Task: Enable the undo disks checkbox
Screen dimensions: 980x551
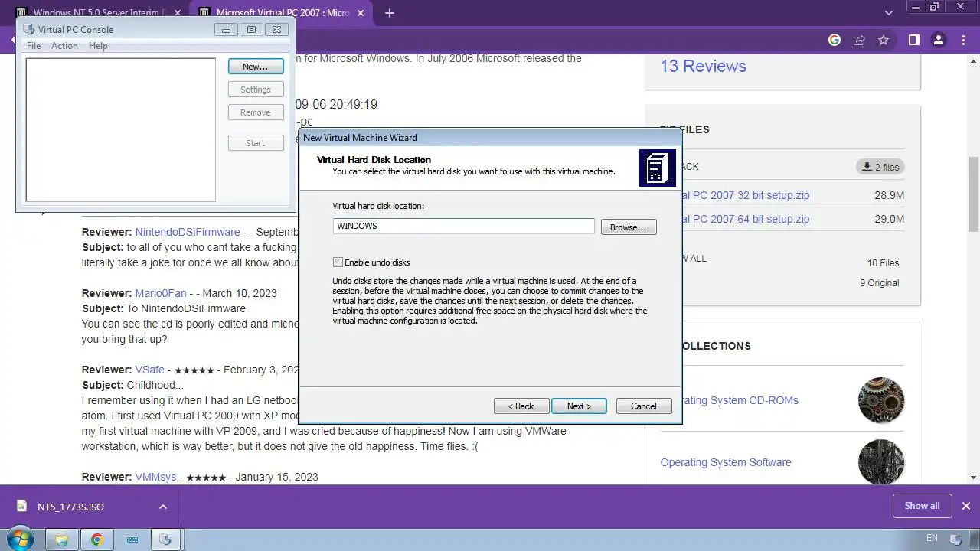Action: 338,262
